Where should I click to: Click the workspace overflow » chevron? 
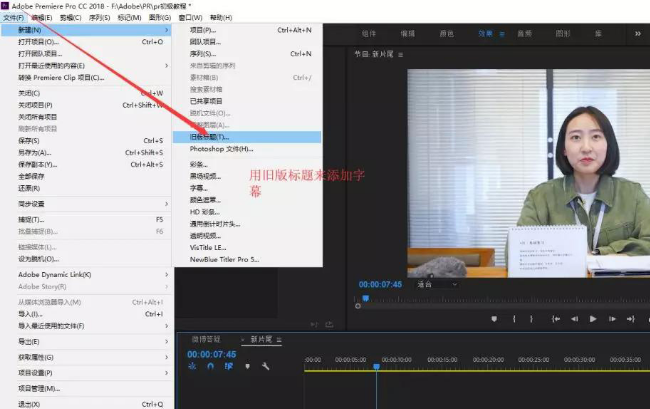click(638, 34)
